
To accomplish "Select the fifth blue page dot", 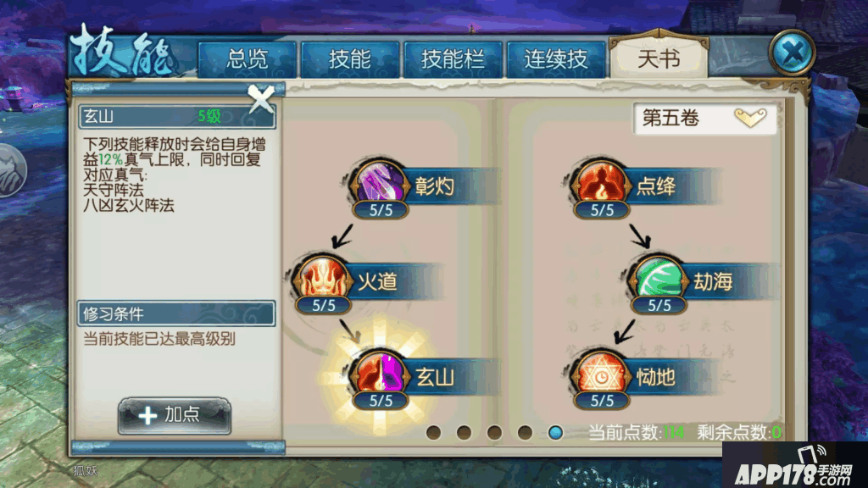I will (x=555, y=432).
